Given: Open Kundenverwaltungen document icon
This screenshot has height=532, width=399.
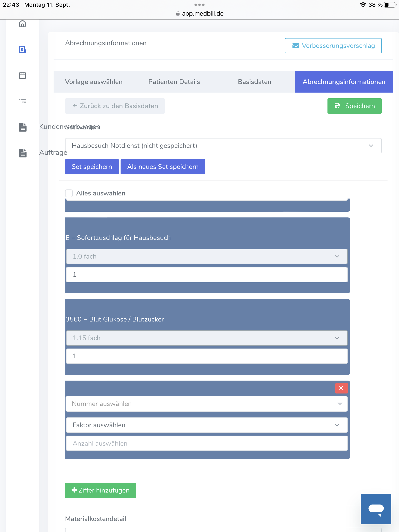Looking at the screenshot, I should pos(23,127).
